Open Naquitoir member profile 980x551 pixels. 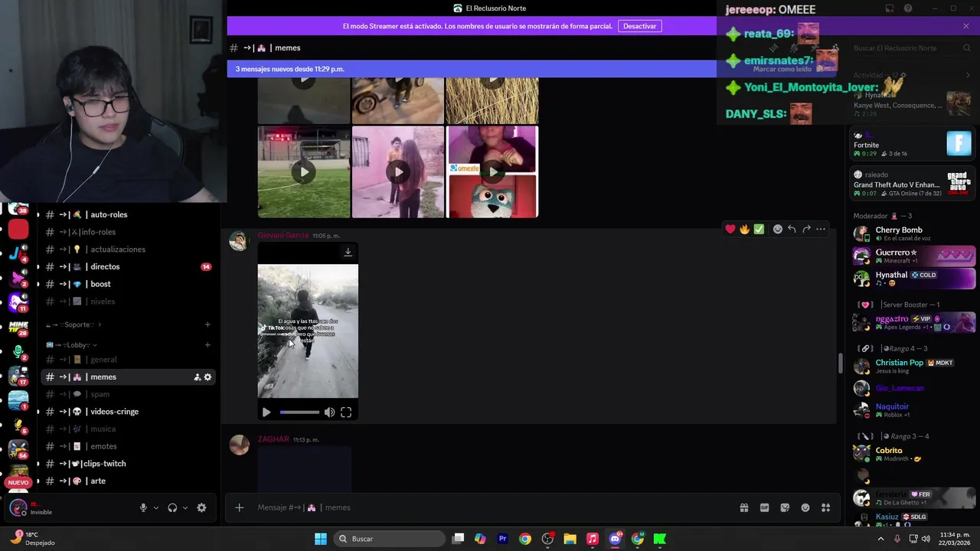point(915,410)
